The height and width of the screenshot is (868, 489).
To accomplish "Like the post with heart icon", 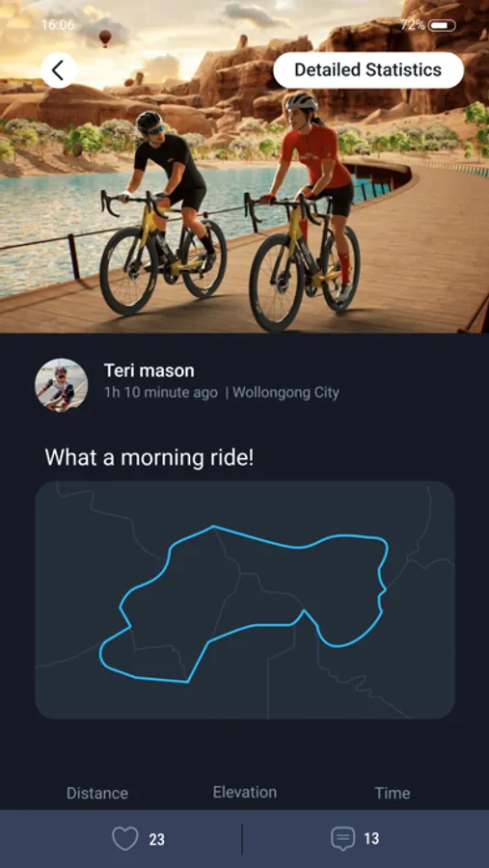I will point(125,839).
